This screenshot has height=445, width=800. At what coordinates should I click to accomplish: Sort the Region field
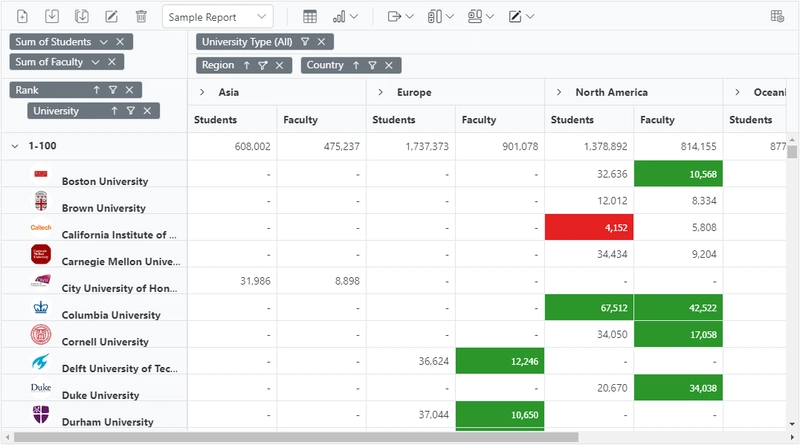247,65
